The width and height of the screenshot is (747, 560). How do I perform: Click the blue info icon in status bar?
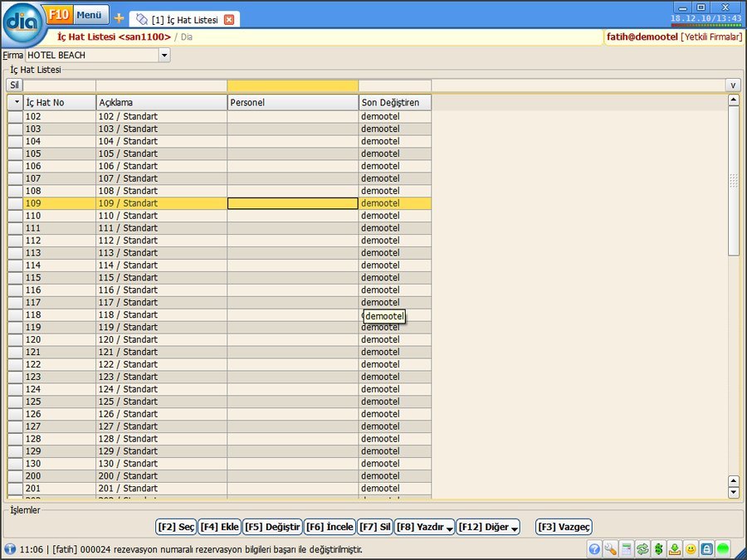(x=10, y=549)
